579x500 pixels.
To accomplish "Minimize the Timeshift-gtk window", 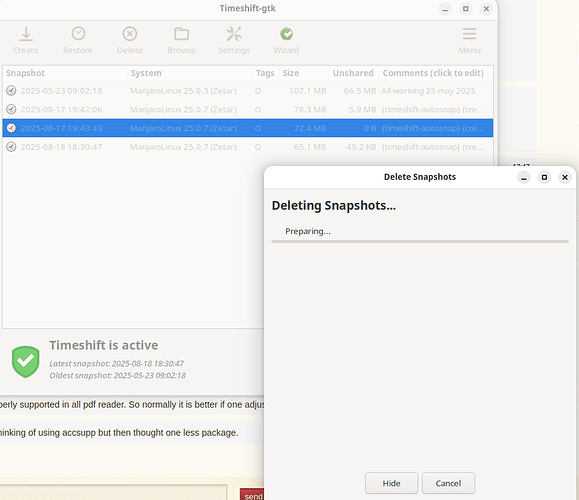I will pyautogui.click(x=445, y=9).
